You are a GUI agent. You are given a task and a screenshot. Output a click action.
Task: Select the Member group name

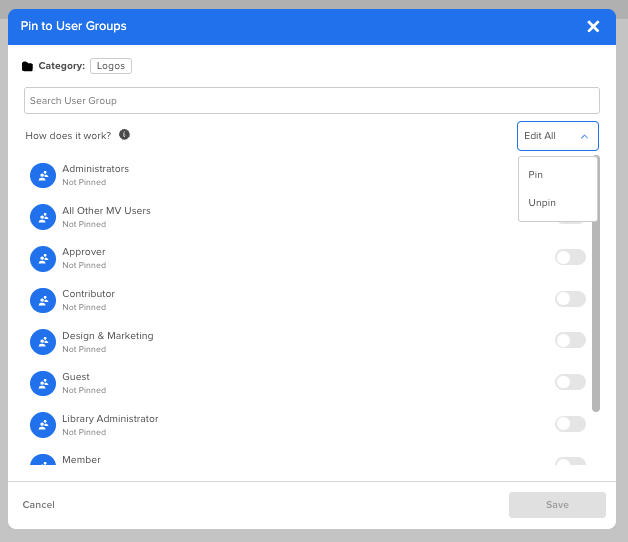81,459
